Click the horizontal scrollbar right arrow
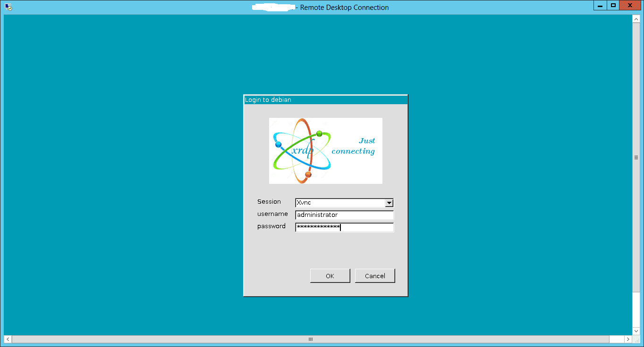Screen dimensions: 644x347 pyautogui.click(x=628, y=339)
